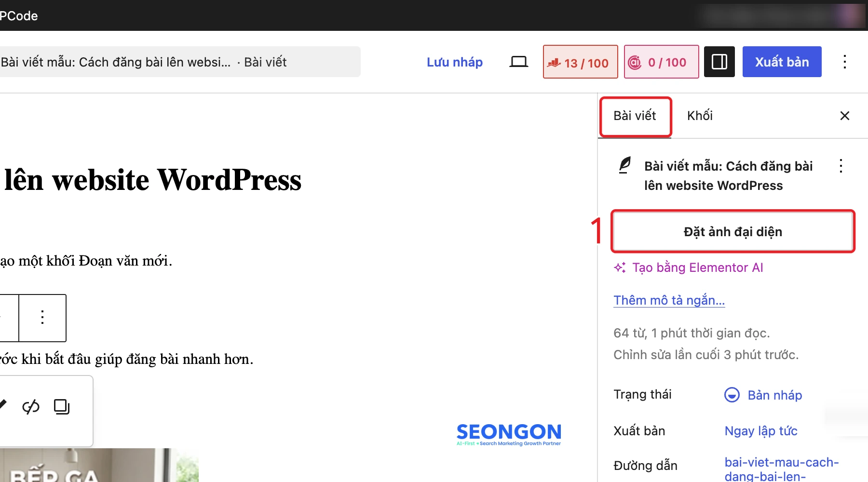Click the Lưu nháp save draft link
This screenshot has width=868, height=482.
454,62
